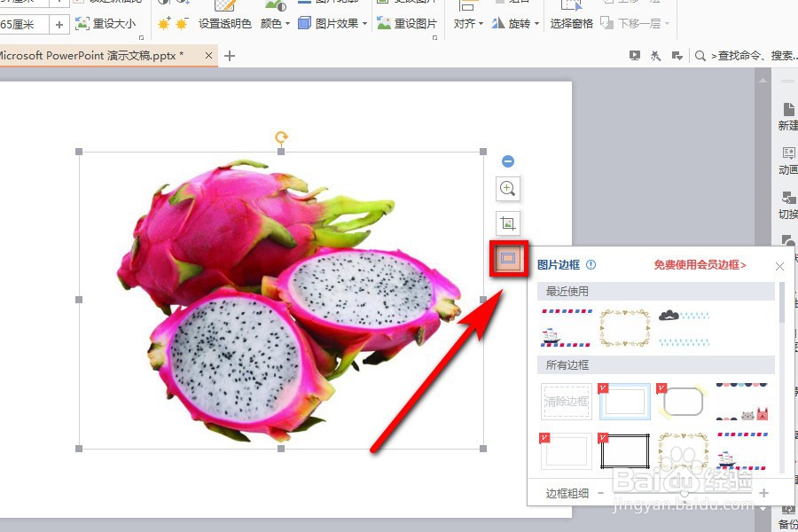Click the blue minus collapse icon beside picture

507,161
